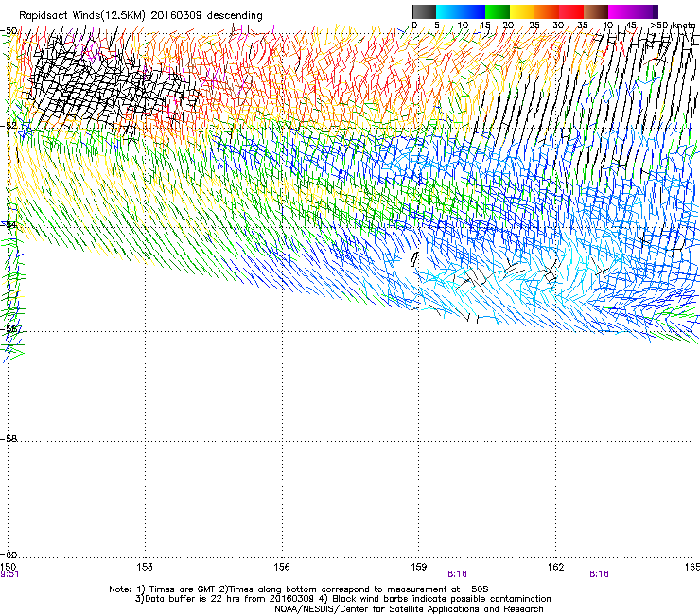Click the gray 0–5 knots color bar segment
Screen dimensions: 700x615
click(424, 11)
